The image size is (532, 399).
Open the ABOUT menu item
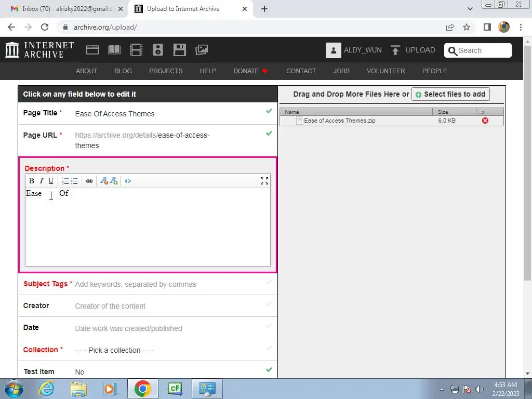pos(87,71)
